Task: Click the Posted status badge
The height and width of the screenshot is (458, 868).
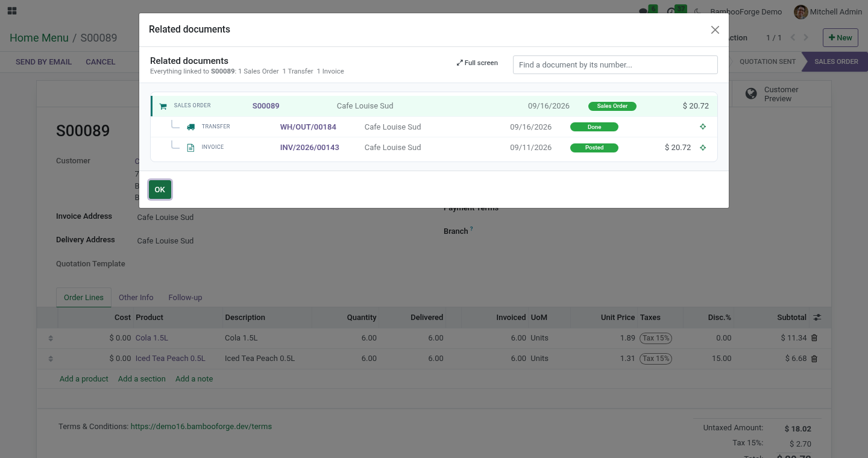Action: (594, 148)
